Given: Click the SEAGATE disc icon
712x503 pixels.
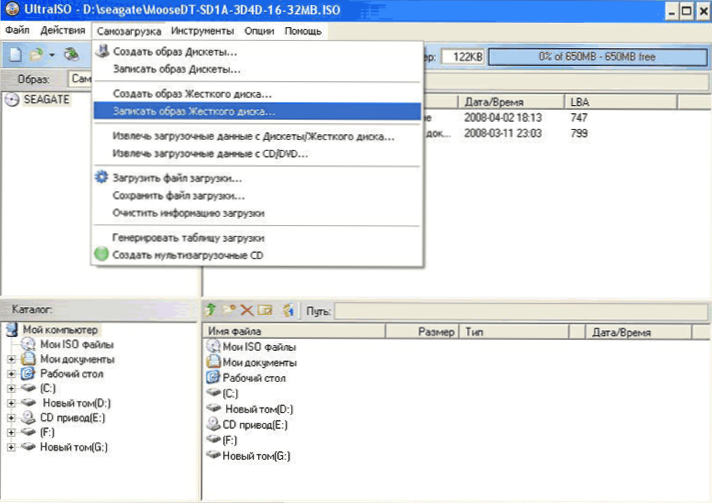Looking at the screenshot, I should coord(12,99).
